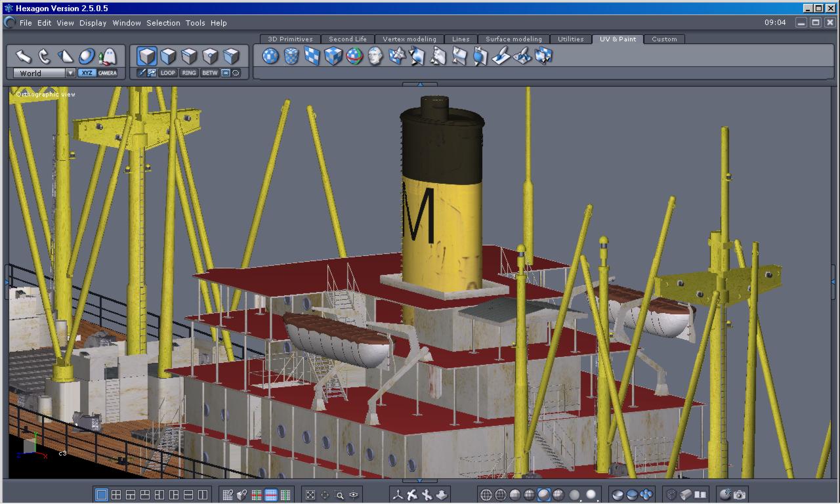Switch to the fifth cube selection mode
840x504 pixels.
point(232,56)
